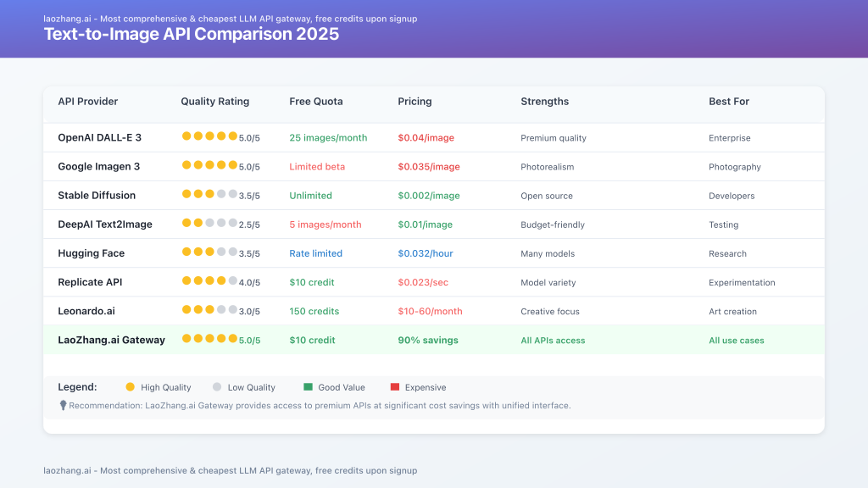
Task: Click the Photorealism strength cell
Action: [547, 167]
